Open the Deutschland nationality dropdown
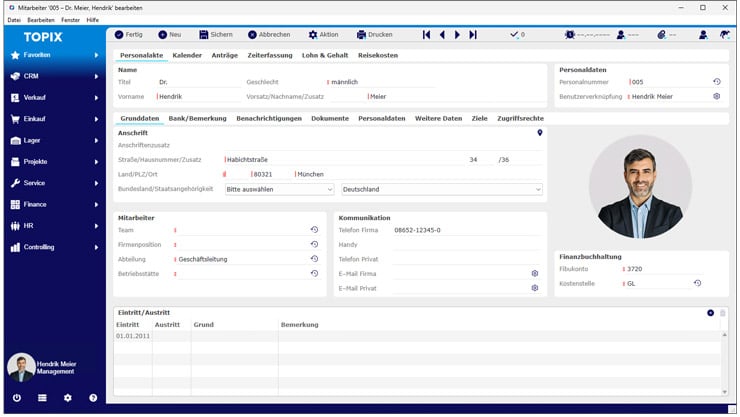The width and height of the screenshot is (740, 417). coord(441,189)
